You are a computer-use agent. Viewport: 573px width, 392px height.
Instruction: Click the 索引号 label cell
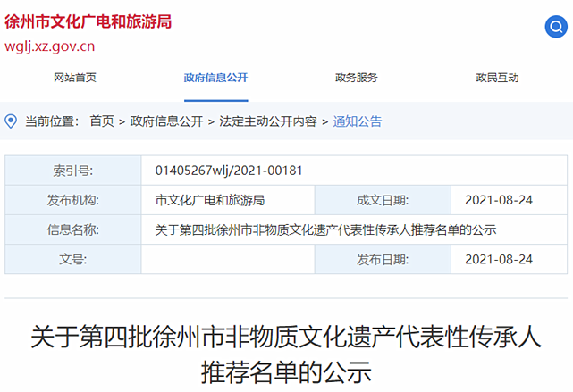click(x=73, y=171)
